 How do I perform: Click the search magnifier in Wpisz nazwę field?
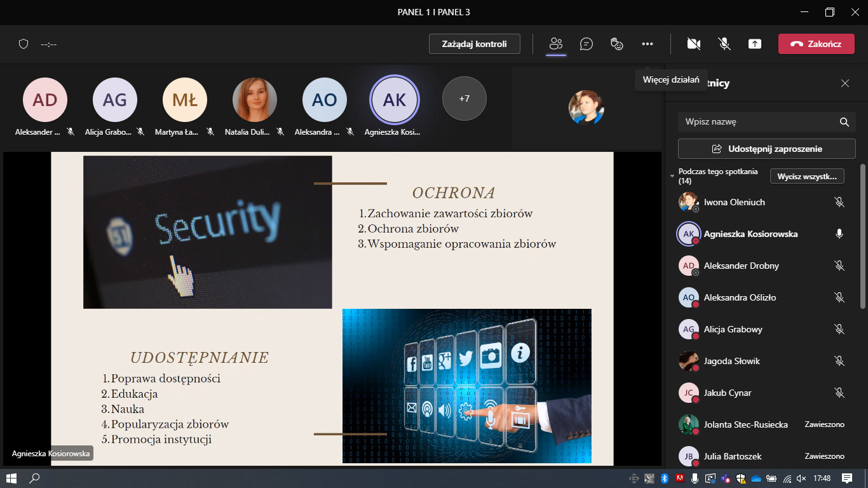click(844, 122)
